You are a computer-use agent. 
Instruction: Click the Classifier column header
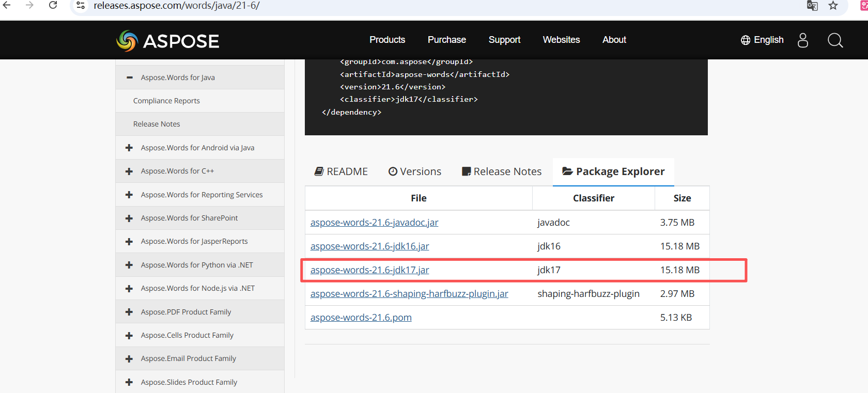[x=594, y=198]
